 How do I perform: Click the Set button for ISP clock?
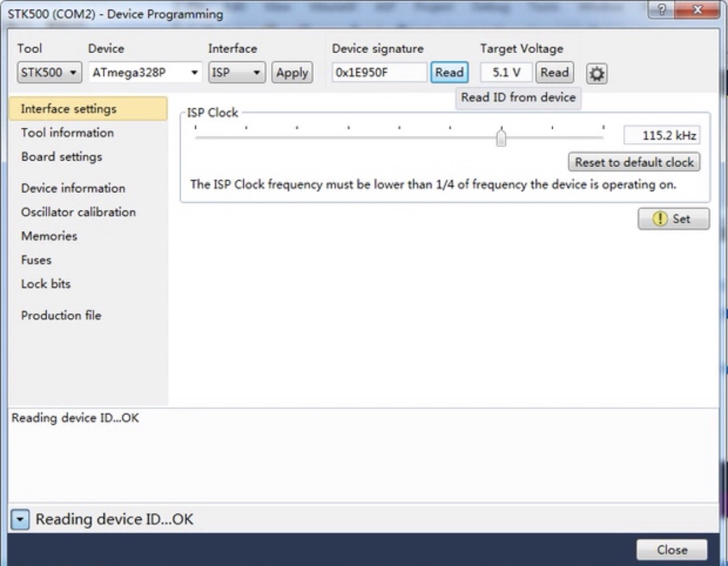click(x=674, y=219)
